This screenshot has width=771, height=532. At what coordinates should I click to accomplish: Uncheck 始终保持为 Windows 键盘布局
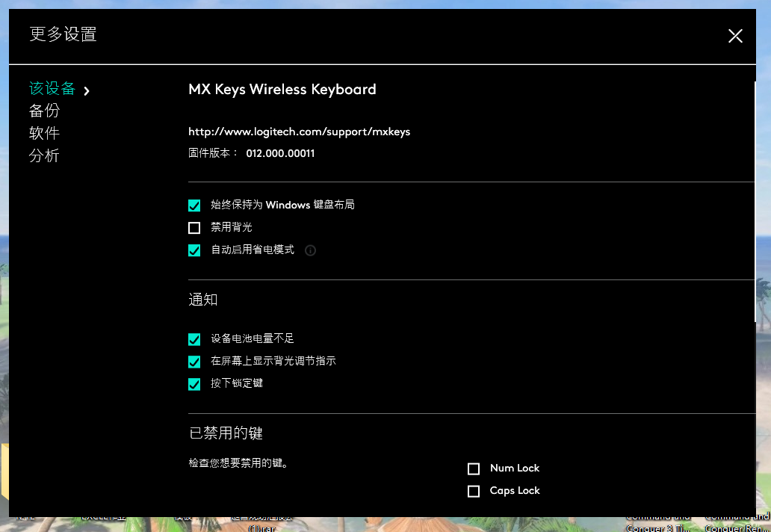pyautogui.click(x=194, y=205)
